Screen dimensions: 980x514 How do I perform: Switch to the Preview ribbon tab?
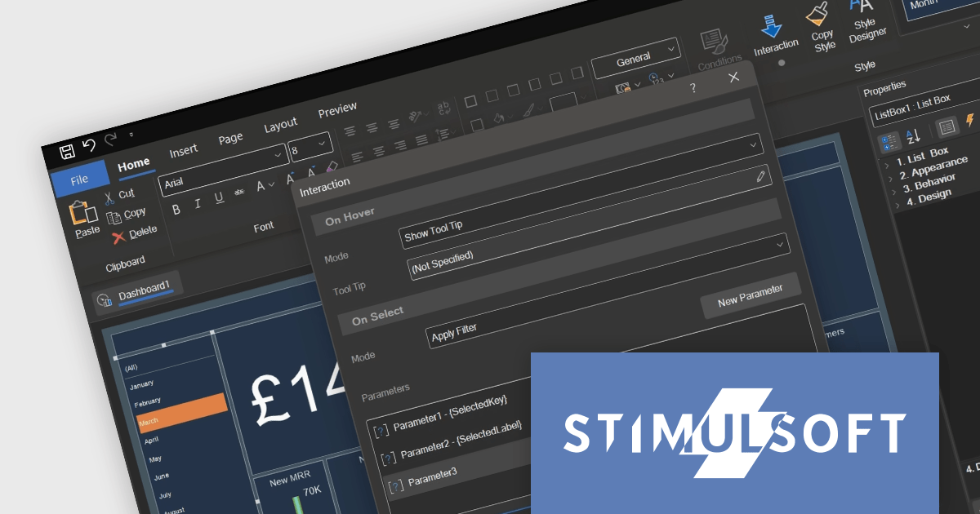pos(337,109)
